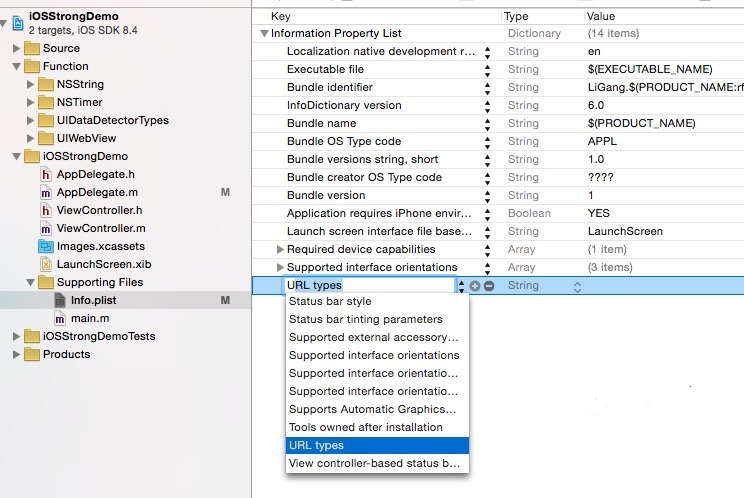Click the Value column header
Screen dimensions: 744x498
[600, 16]
